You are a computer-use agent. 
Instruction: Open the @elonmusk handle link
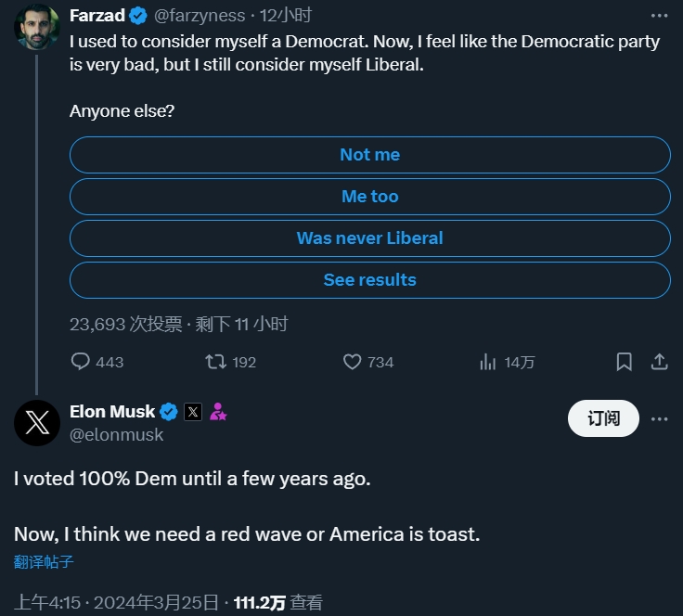[x=116, y=434]
